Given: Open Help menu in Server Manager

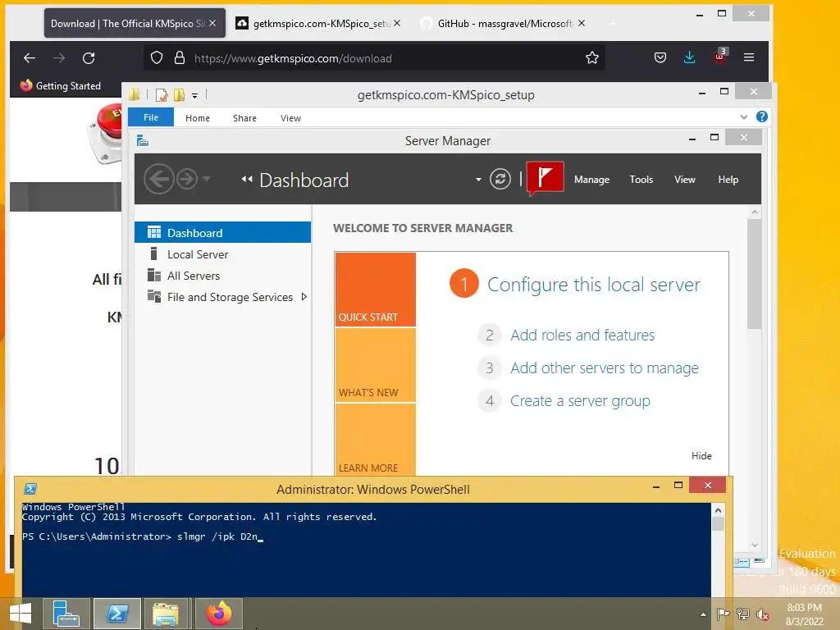Looking at the screenshot, I should point(728,180).
